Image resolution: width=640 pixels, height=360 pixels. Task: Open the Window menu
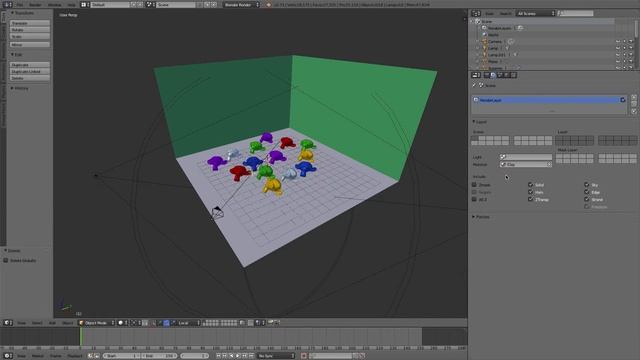tap(55, 4)
